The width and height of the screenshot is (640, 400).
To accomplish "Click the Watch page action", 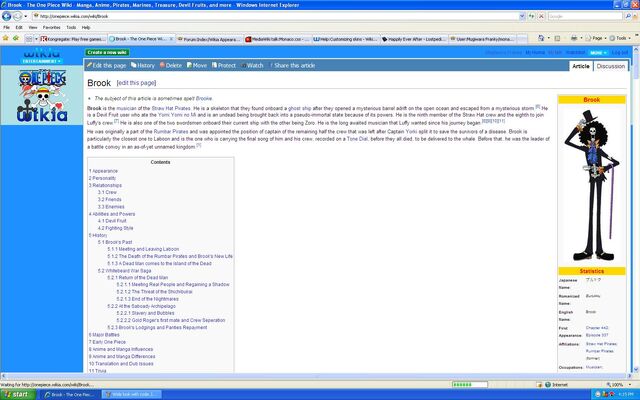I will click(252, 65).
